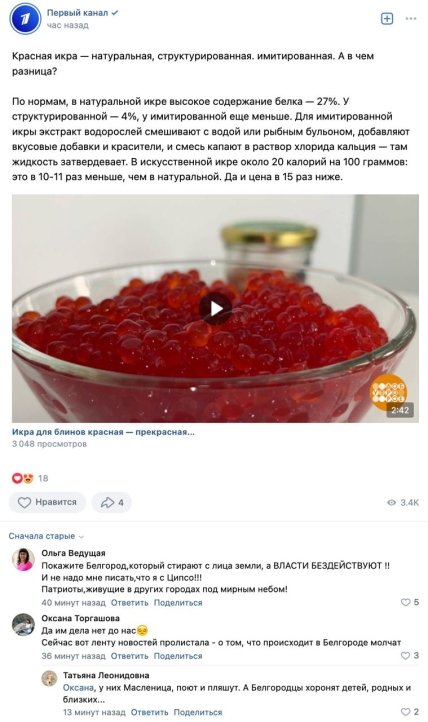Screen dimensions: 428x722
Task: Open Татьяна Леонидовна's profile avatar
Action: coord(49,678)
